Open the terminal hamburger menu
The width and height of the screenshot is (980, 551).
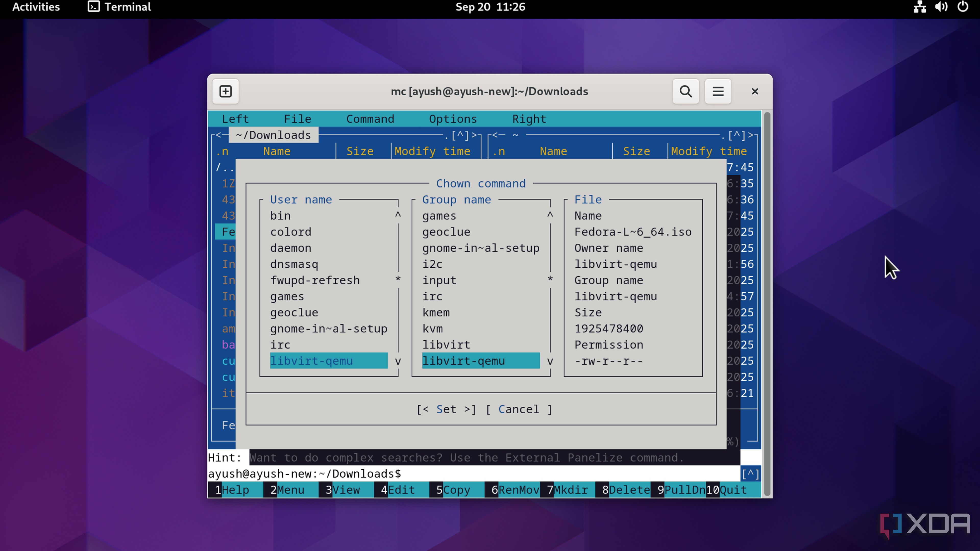[x=718, y=91]
